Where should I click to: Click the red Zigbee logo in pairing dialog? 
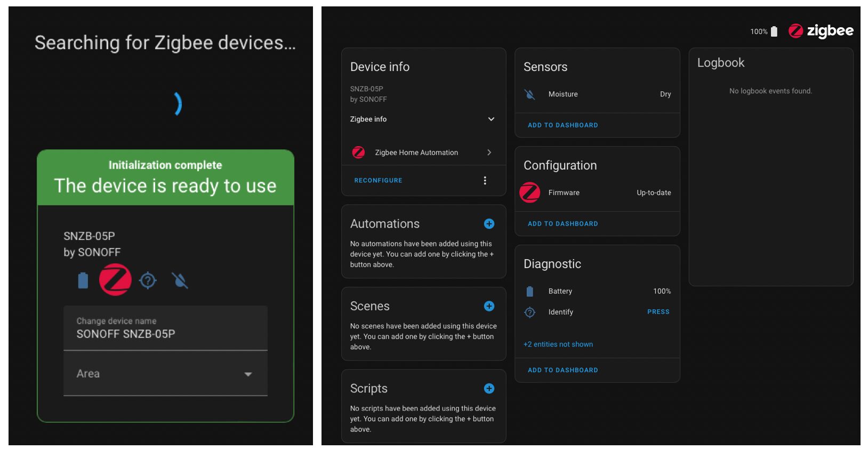tap(115, 279)
